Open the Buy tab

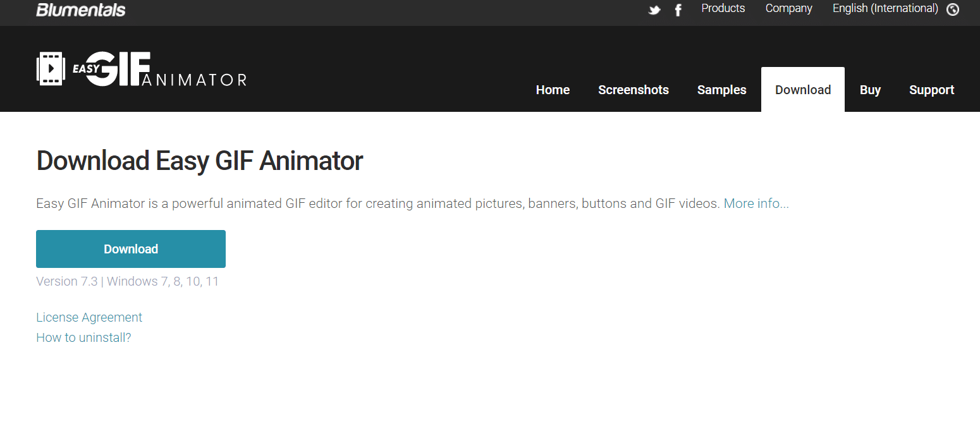pos(870,90)
